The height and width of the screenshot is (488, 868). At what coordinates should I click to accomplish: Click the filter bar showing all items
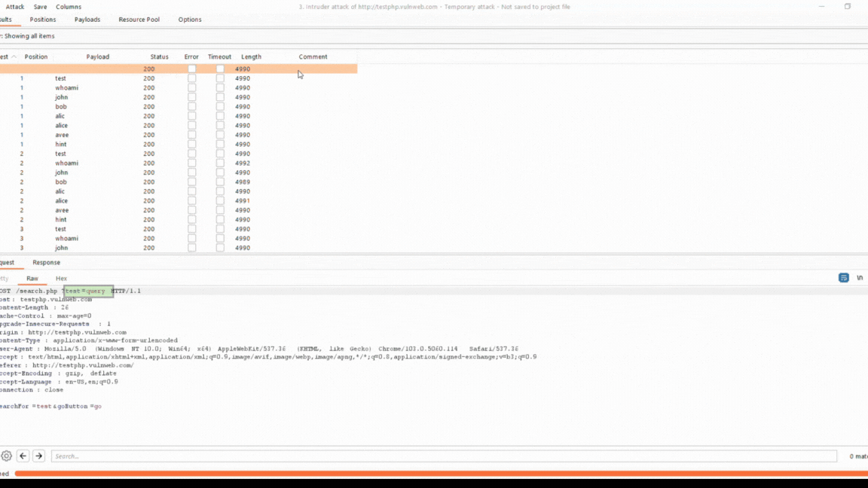pos(434,36)
